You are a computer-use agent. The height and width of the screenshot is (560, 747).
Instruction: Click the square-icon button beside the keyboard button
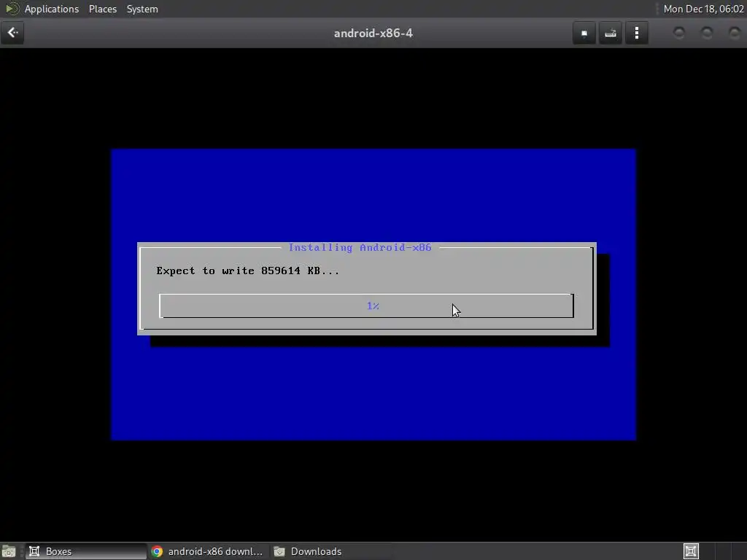click(x=584, y=33)
